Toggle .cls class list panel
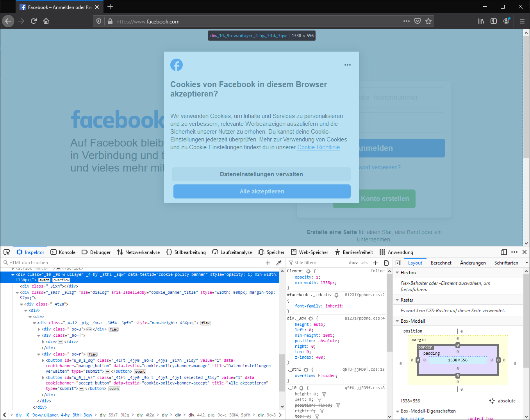 click(x=364, y=263)
